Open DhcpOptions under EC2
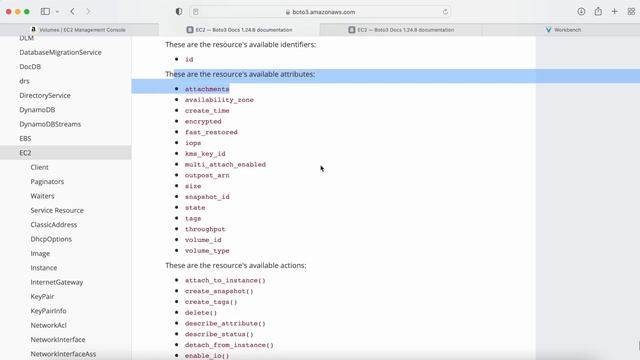640x360 pixels. coord(51,239)
